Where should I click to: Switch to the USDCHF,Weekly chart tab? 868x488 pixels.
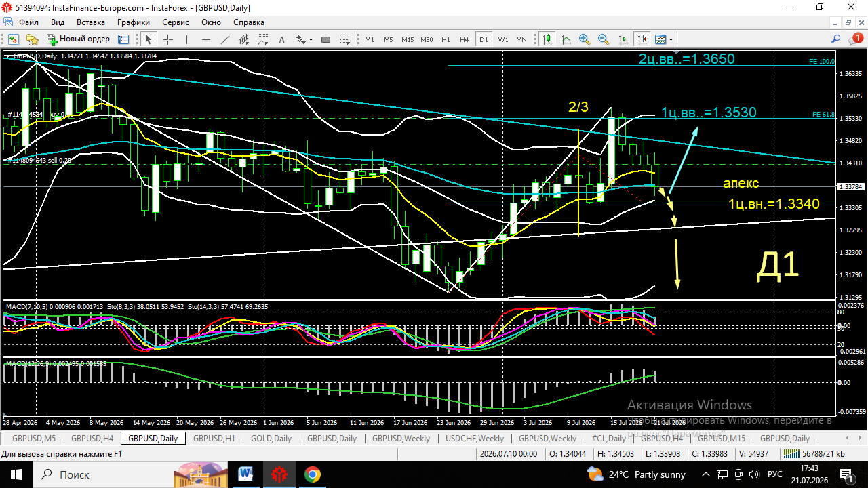[475, 438]
